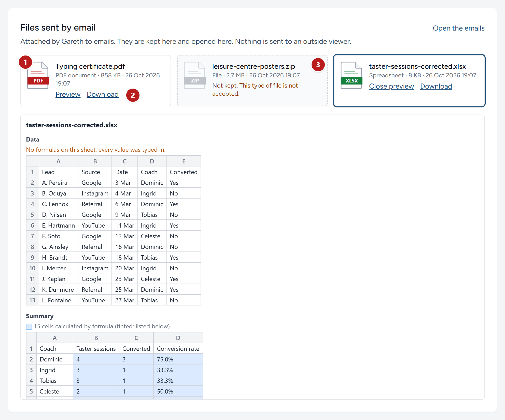Click the PDF file icon for Typing certificate
Screen dimensions: 505x420
pos(38,75)
